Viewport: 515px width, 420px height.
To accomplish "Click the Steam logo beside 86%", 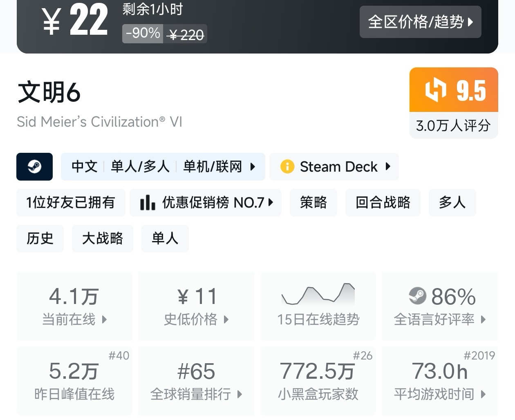I will (417, 296).
